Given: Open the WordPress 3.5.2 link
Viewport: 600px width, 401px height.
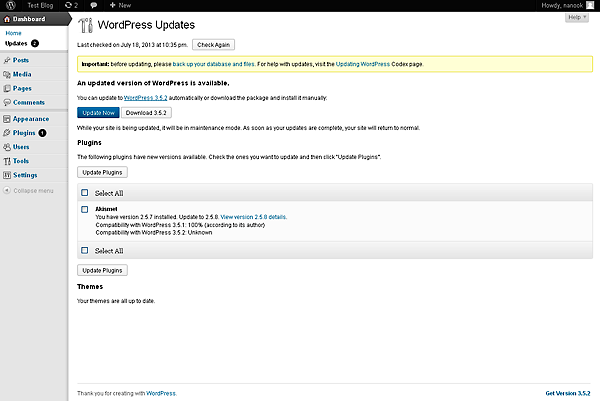Looking at the screenshot, I should coord(145,98).
